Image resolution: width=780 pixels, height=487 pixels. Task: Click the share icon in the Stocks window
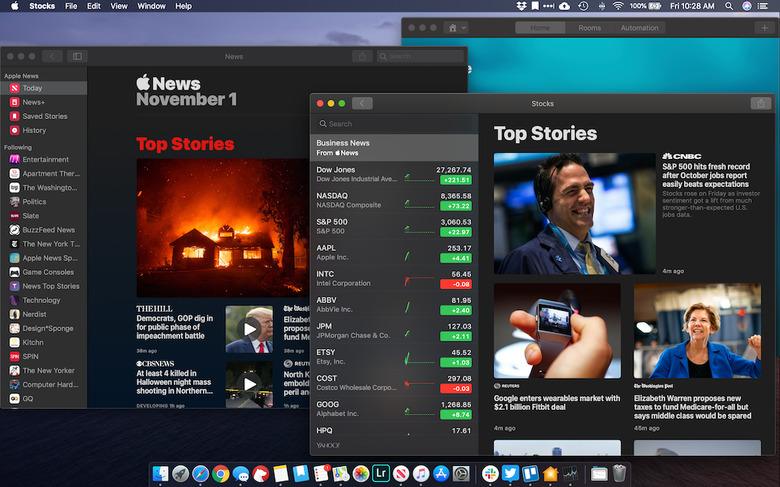click(760, 103)
